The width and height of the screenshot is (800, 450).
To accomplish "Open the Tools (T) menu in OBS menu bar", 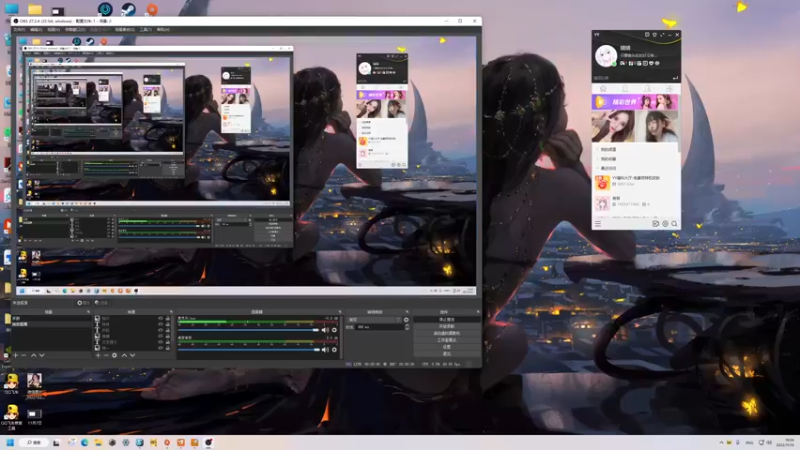I will 146,30.
